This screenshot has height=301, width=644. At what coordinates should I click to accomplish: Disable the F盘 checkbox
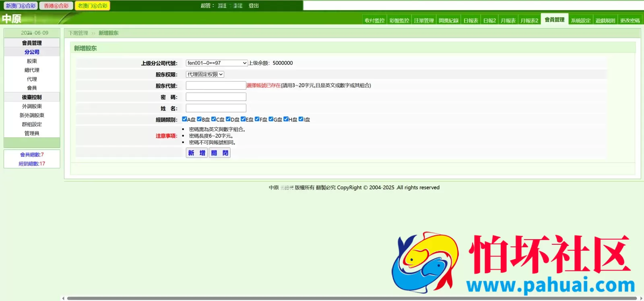pyautogui.click(x=257, y=119)
